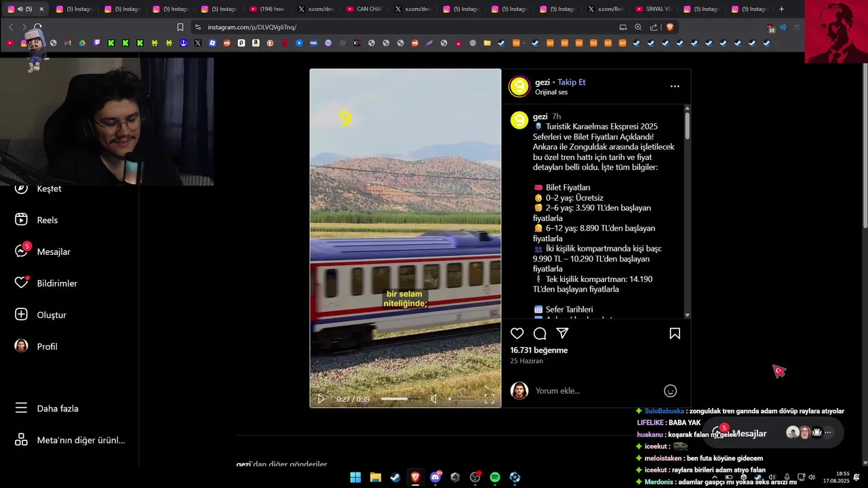
Task: Open Mesajlar in the left sidebar
Action: [x=43, y=251]
